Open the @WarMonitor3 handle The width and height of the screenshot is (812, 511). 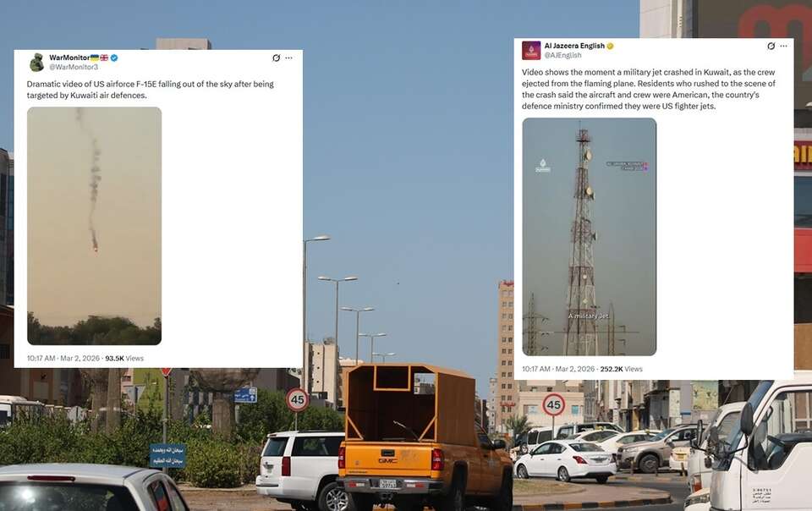point(74,67)
